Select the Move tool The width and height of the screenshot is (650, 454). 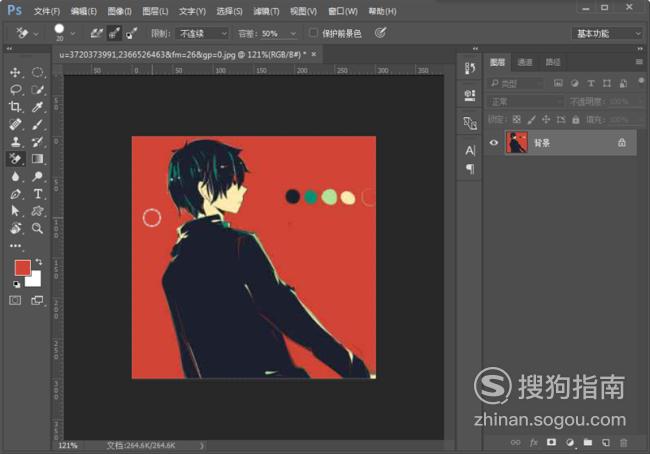tap(15, 73)
